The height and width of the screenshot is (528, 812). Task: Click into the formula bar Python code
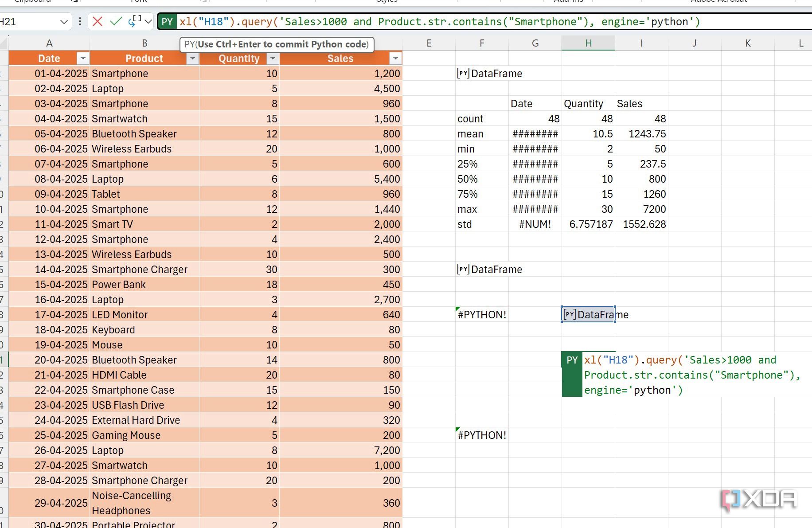point(440,22)
